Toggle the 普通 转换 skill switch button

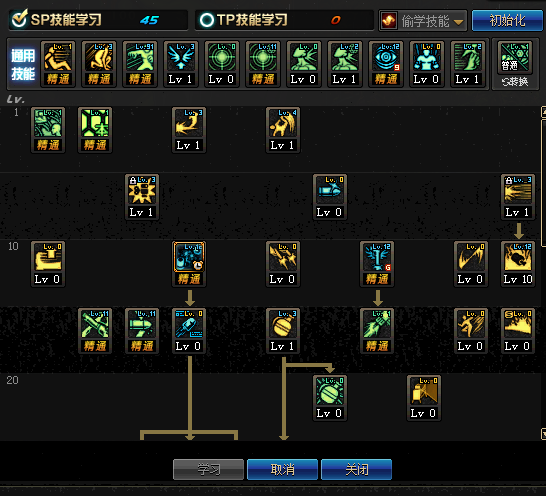(x=515, y=65)
